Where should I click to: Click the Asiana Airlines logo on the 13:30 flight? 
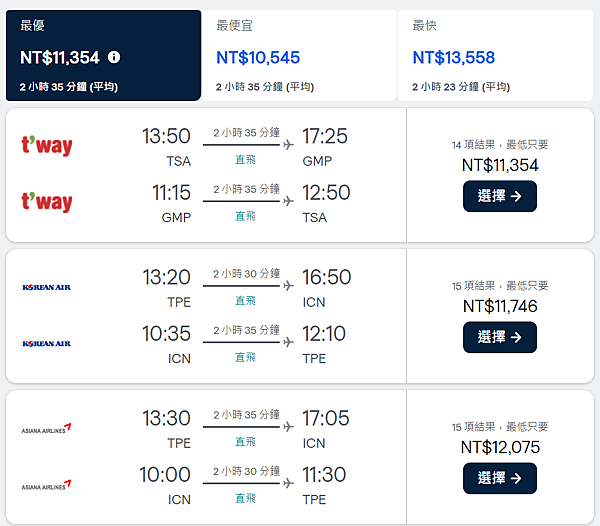47,429
